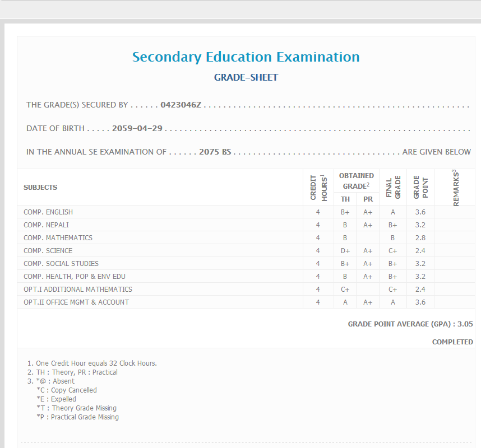Image resolution: width=481 pixels, height=448 pixels.
Task: Click the CREDIT HOURS column header
Action: point(318,188)
